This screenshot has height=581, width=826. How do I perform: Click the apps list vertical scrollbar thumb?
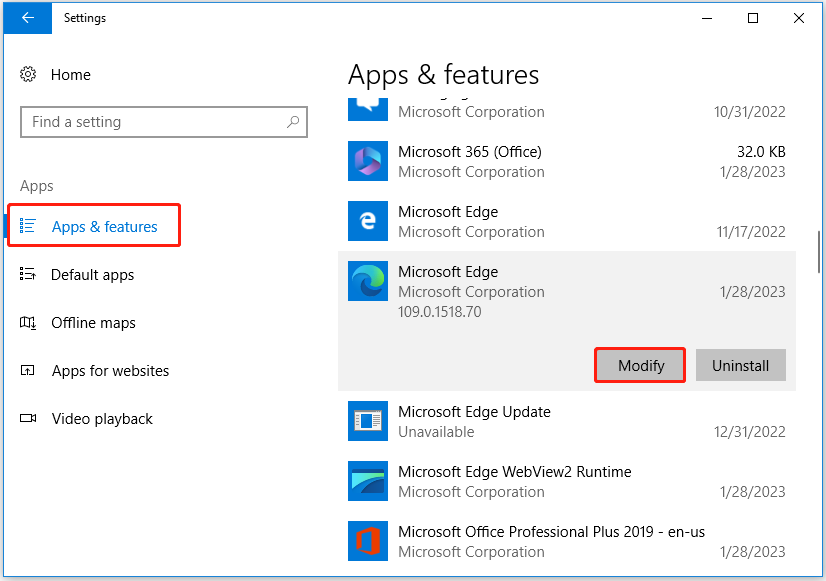[819, 252]
